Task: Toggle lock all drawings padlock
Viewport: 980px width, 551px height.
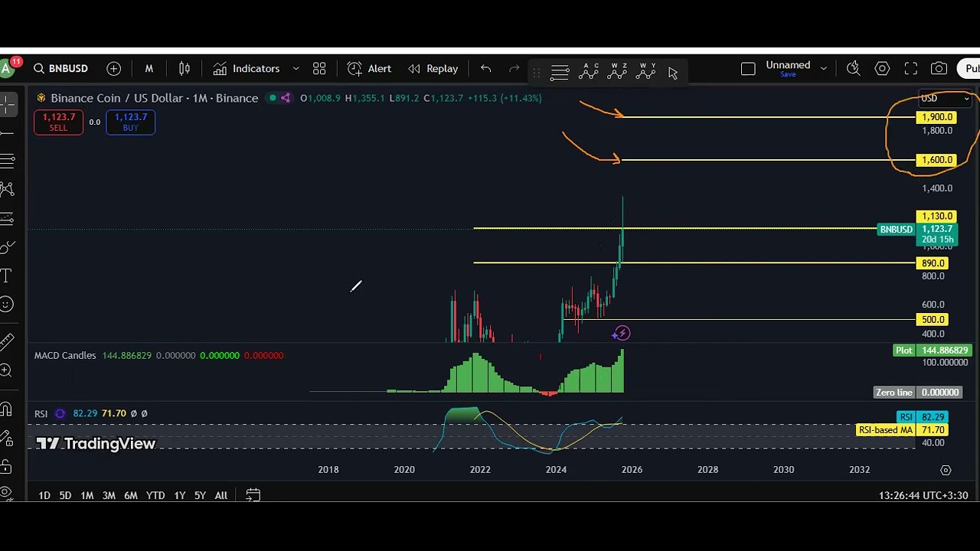Action: click(x=6, y=466)
